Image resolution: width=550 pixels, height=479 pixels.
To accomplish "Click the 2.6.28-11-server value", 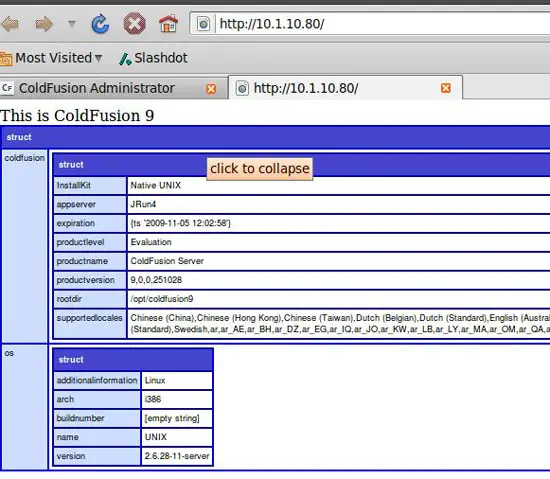I will pos(177,456).
